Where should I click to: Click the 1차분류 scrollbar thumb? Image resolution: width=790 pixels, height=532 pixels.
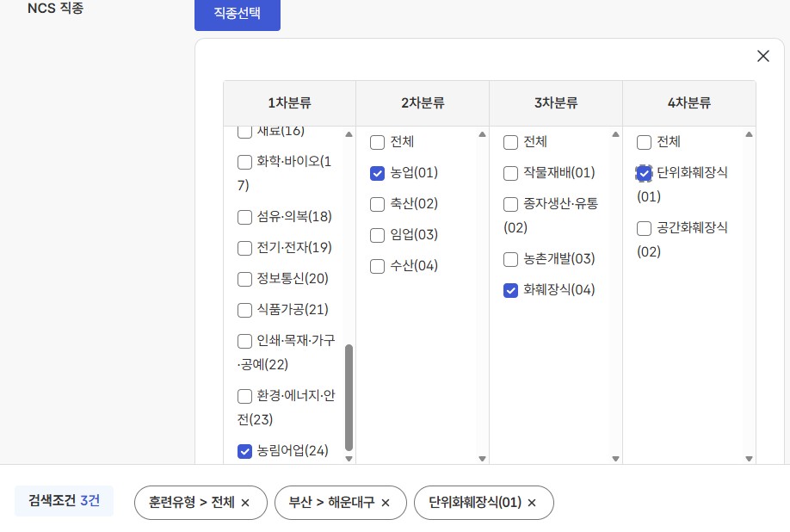click(349, 396)
